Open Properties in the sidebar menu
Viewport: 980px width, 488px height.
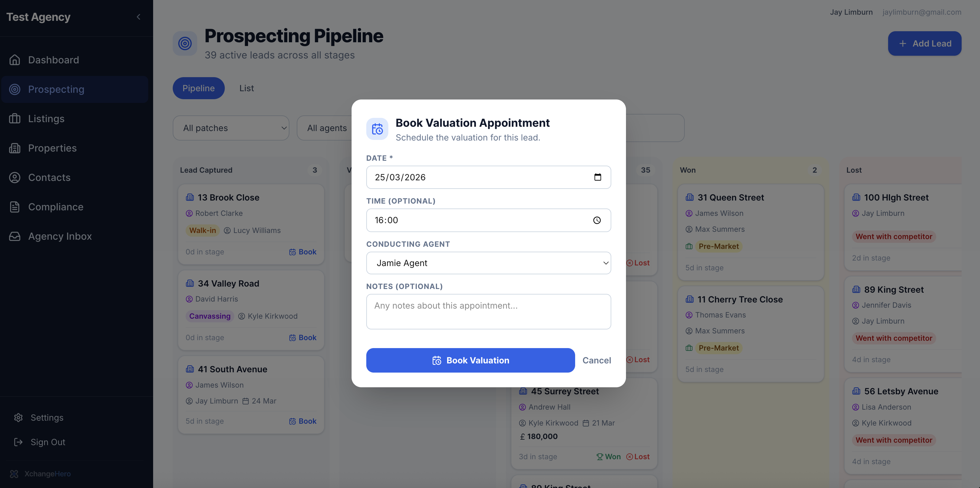point(52,148)
